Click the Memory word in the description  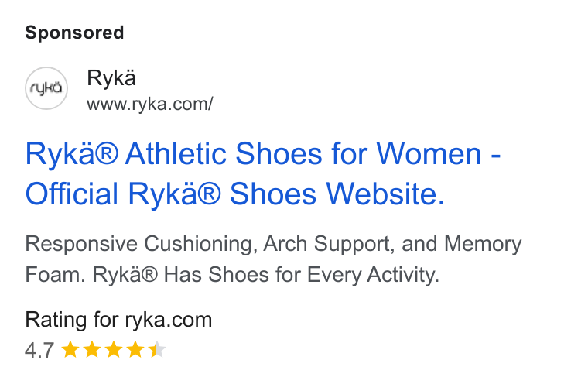(x=483, y=245)
